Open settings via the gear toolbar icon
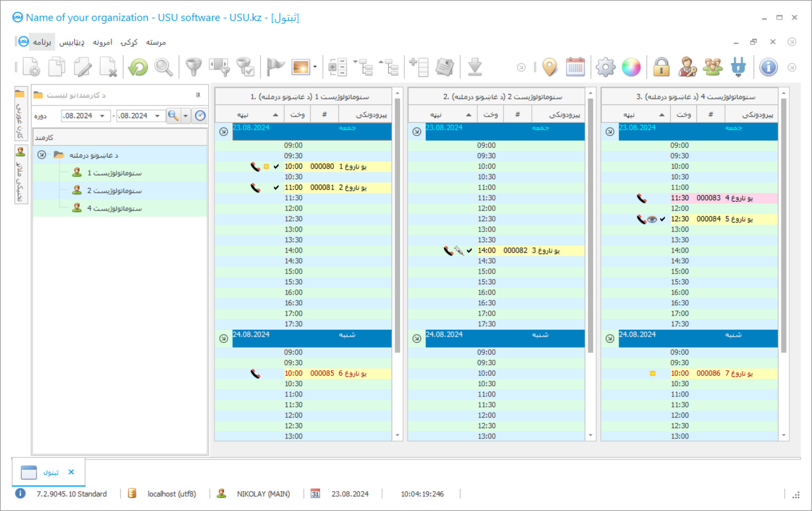Image resolution: width=812 pixels, height=511 pixels. [605, 67]
